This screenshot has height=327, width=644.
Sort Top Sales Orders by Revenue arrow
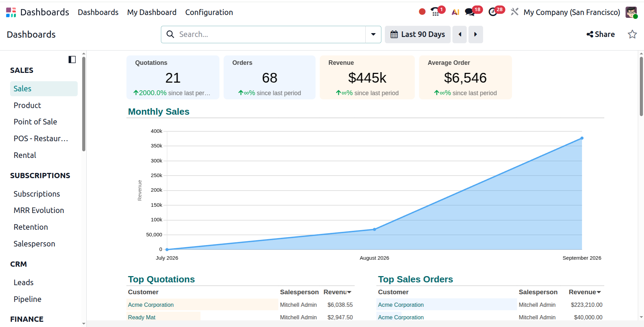coord(599,292)
